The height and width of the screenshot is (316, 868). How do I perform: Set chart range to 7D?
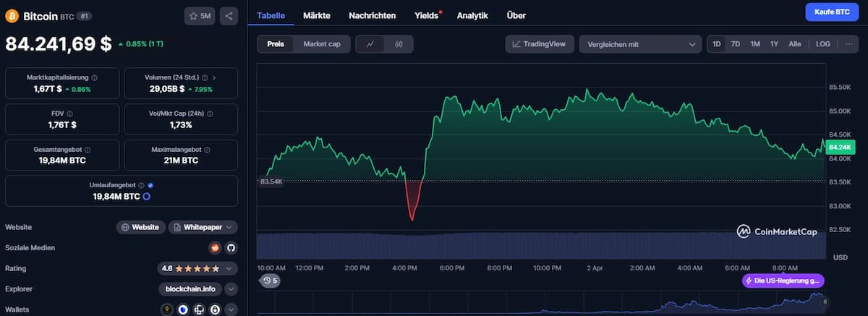click(736, 44)
